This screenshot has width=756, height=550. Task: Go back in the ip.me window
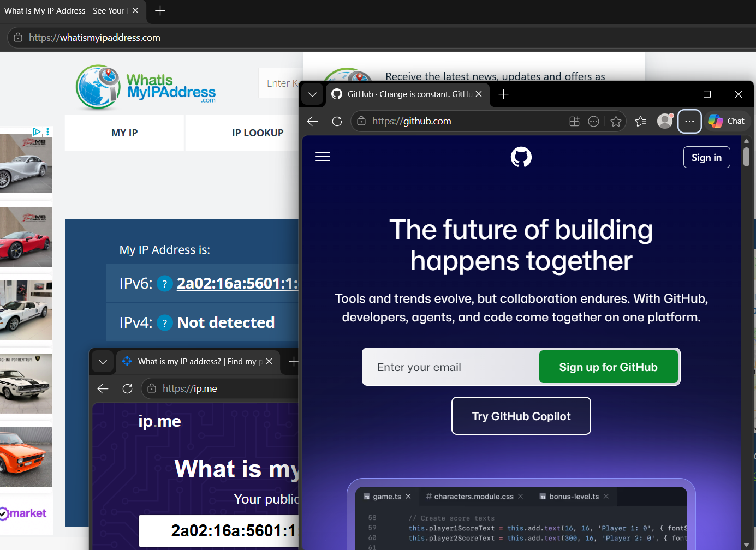103,388
